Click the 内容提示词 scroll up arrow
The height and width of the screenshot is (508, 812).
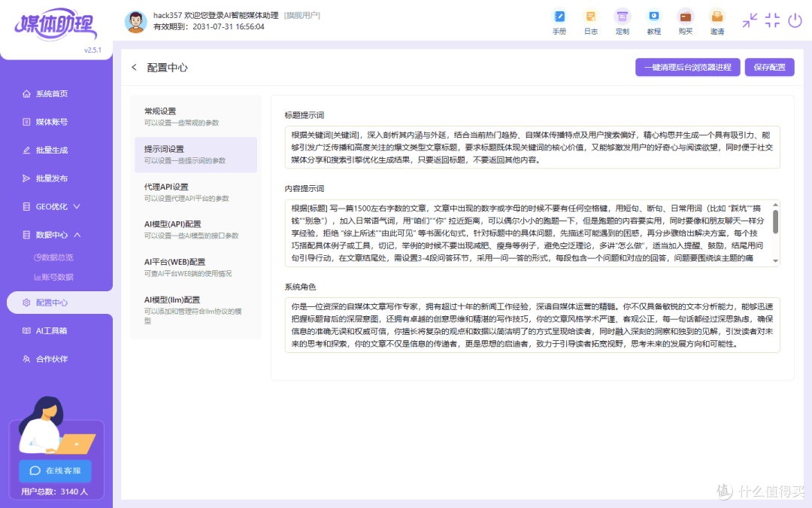tap(775, 205)
